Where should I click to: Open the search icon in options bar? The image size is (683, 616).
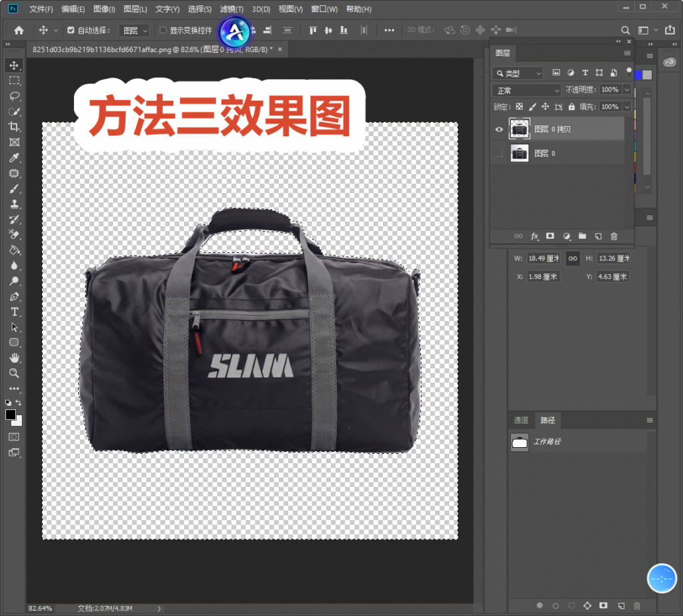point(625,30)
